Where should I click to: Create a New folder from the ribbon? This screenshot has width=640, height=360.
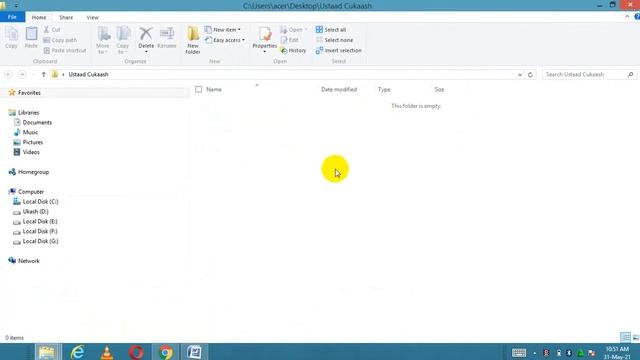(193, 40)
